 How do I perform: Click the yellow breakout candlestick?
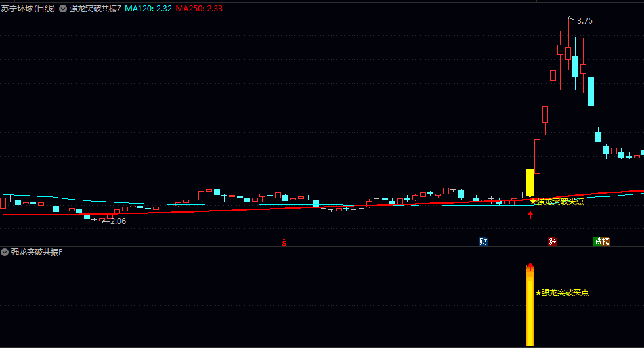tap(530, 183)
